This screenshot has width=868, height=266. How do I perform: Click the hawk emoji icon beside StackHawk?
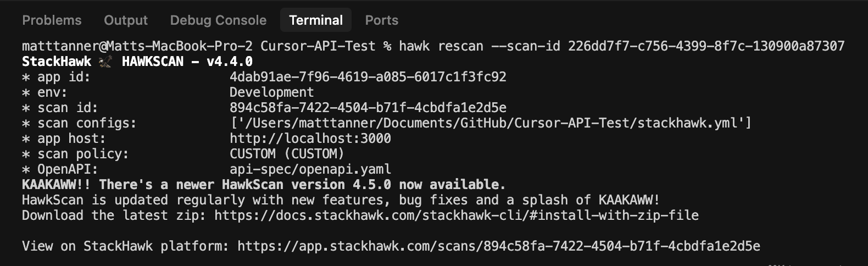click(x=106, y=62)
